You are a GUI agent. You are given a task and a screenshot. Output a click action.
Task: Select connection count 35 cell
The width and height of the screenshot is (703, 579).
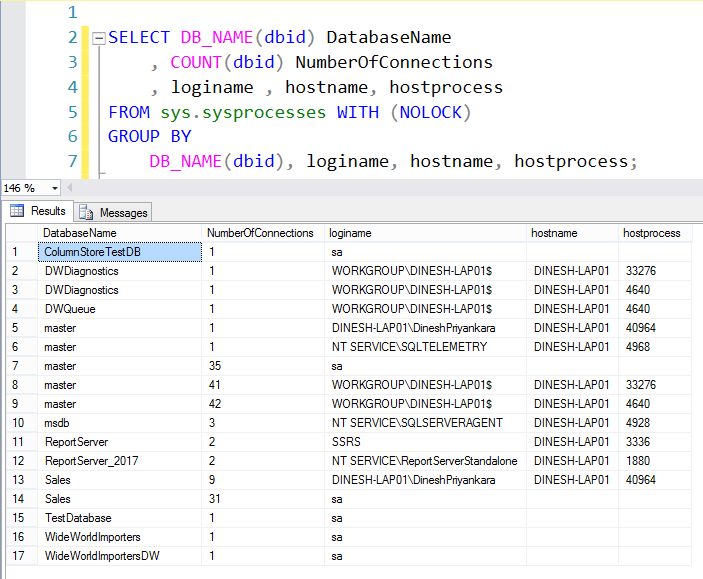click(x=263, y=366)
